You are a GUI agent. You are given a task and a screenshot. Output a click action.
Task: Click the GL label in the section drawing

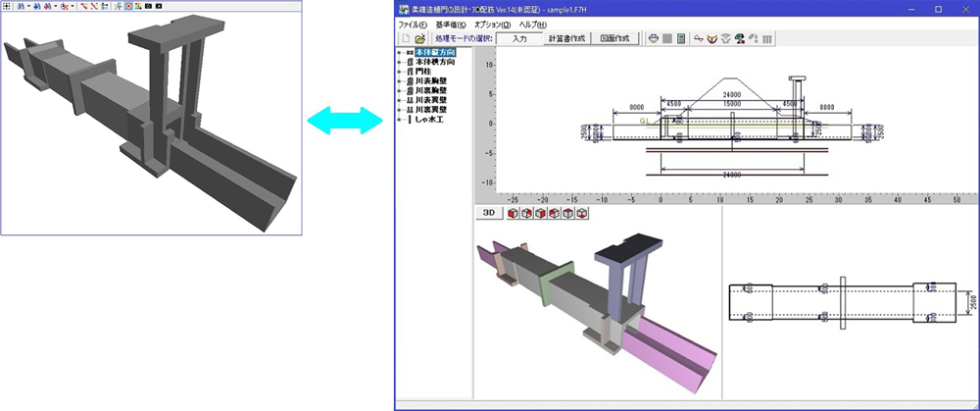click(x=645, y=120)
